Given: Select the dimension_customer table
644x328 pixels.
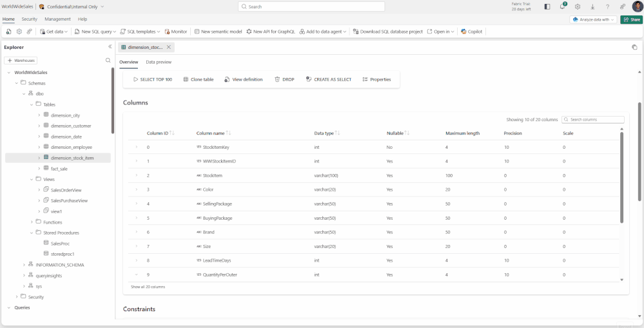Looking at the screenshot, I should (x=71, y=126).
